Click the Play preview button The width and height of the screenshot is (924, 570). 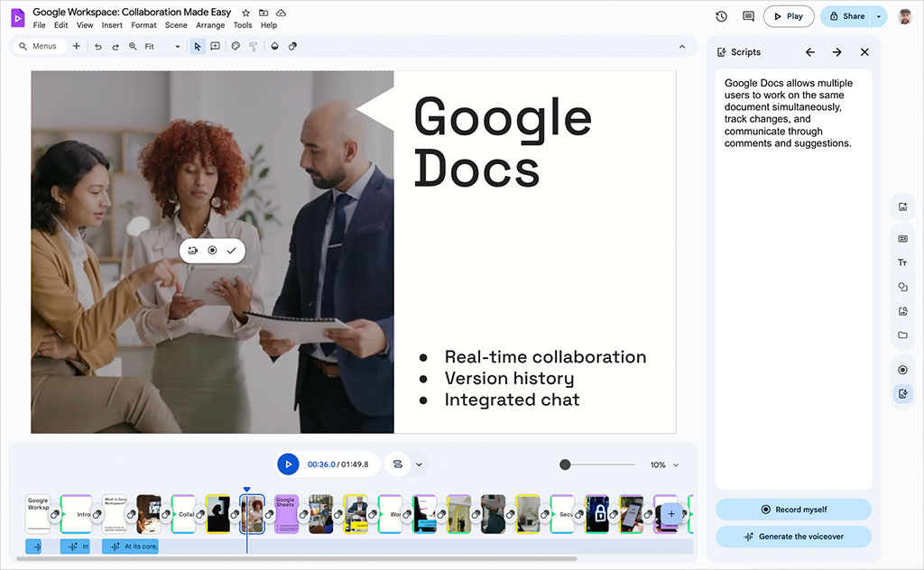point(789,16)
